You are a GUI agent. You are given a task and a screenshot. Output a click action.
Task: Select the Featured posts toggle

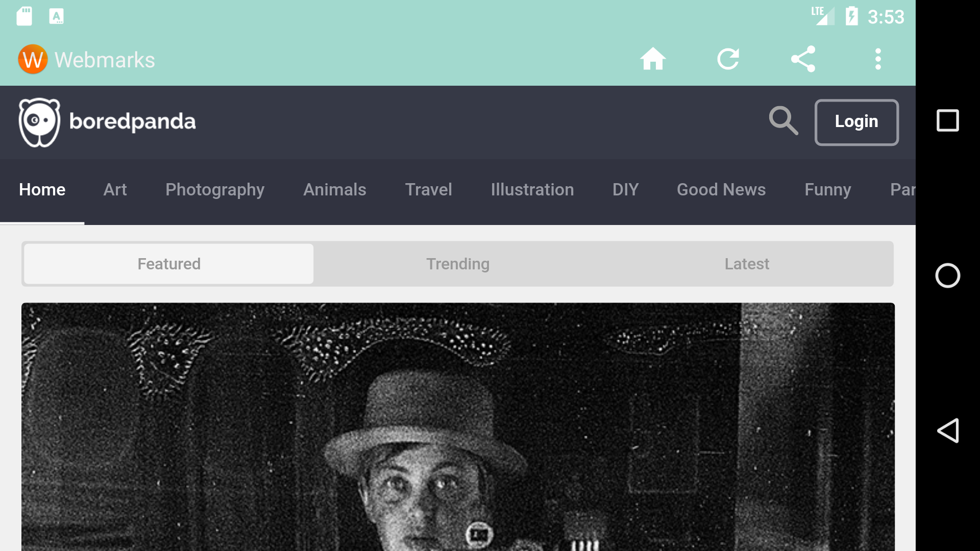click(x=169, y=264)
